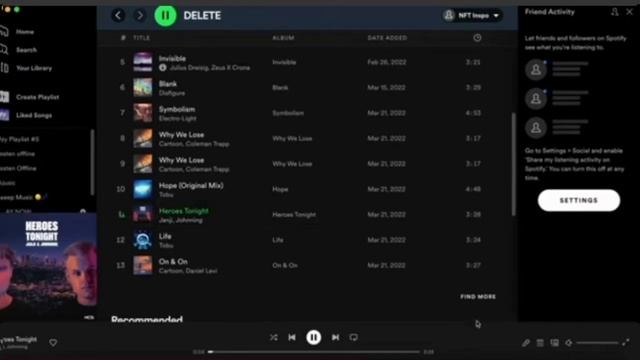Sort by the Title column header
This screenshot has width=640, height=360.
[142, 38]
